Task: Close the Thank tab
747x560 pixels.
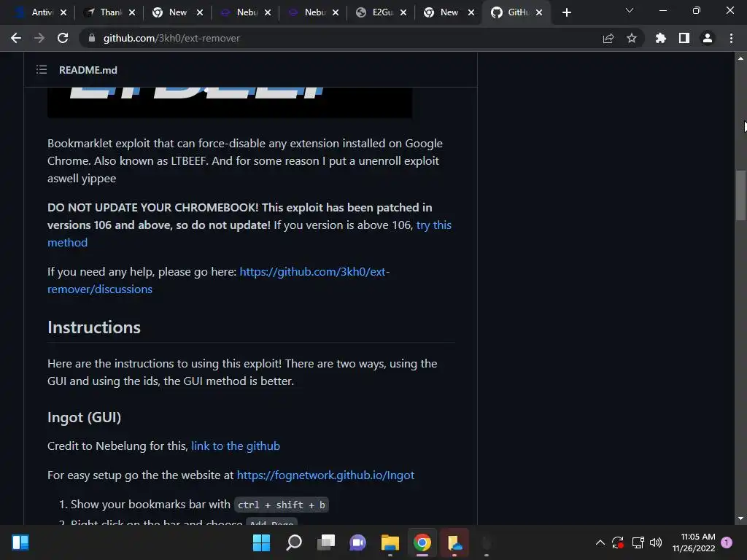Action: 132,12
